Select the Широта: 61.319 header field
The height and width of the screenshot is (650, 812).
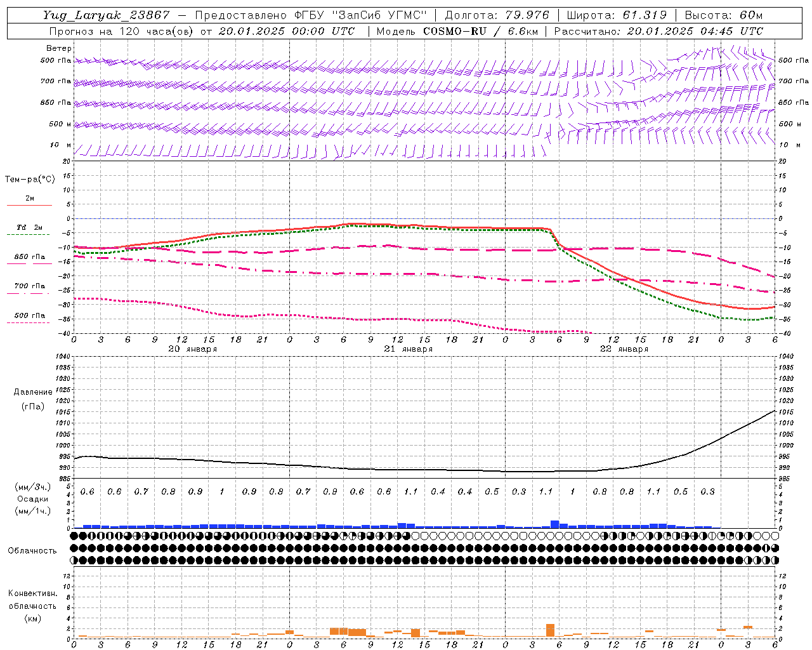click(617, 15)
